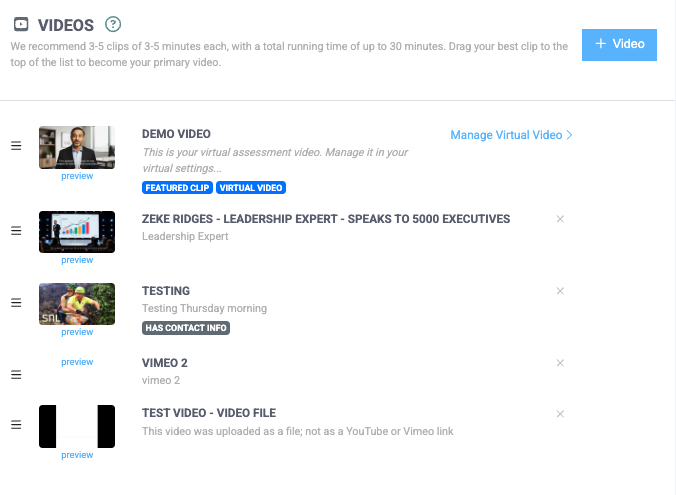The height and width of the screenshot is (495, 676).
Task: Click the Vimeo 2 title
Action: [165, 363]
